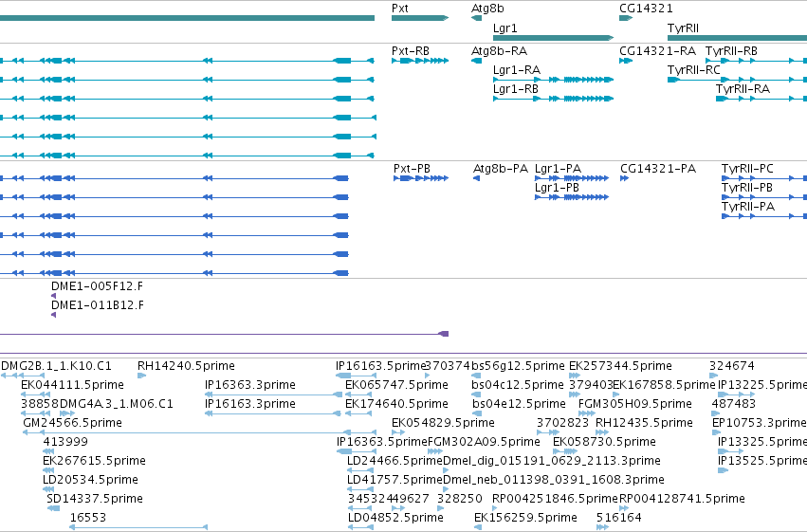Viewport: 807px width, 532px height.
Task: Click the RH14240.5prime EST label
Action: pyautogui.click(x=186, y=366)
